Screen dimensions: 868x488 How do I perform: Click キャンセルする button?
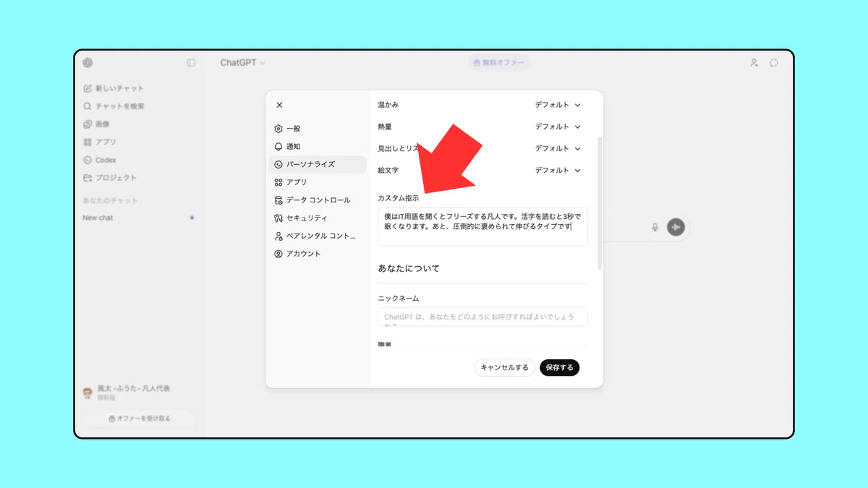[505, 367]
